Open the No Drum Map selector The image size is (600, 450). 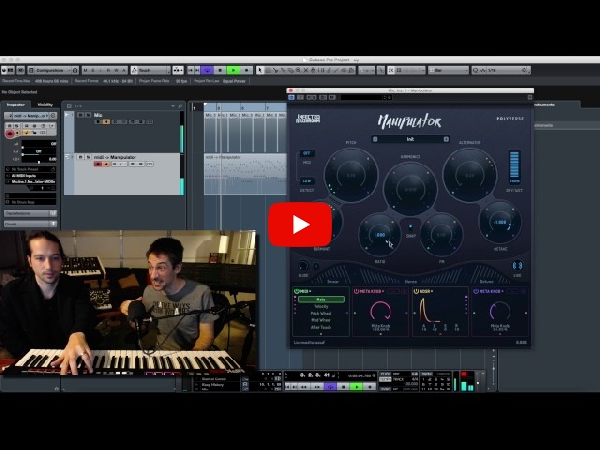[x=30, y=202]
